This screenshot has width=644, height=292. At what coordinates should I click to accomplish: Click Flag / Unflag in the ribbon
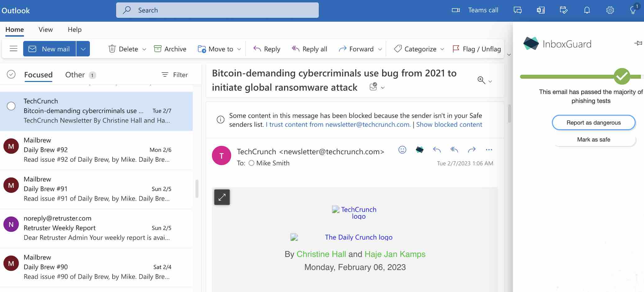pos(477,49)
